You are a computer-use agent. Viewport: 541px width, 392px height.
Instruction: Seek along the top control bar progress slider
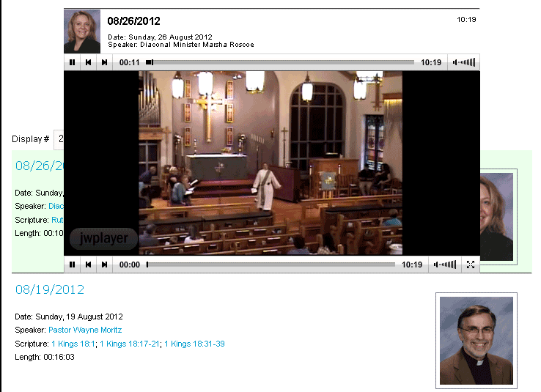[280, 62]
